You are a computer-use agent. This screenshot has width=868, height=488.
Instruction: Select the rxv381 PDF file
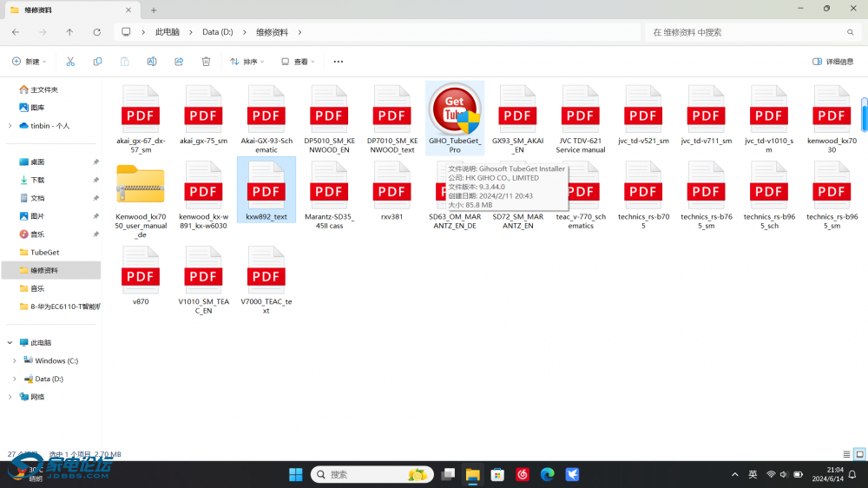[392, 190]
